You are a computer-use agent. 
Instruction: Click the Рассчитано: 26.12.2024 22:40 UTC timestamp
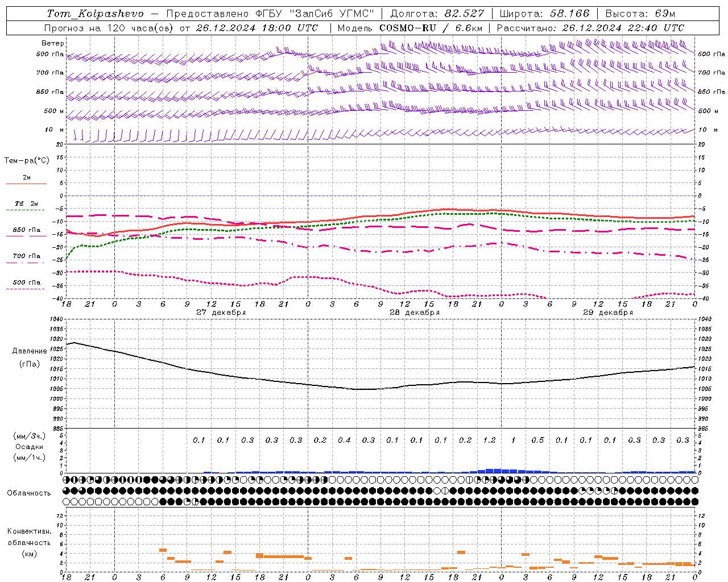(590, 28)
